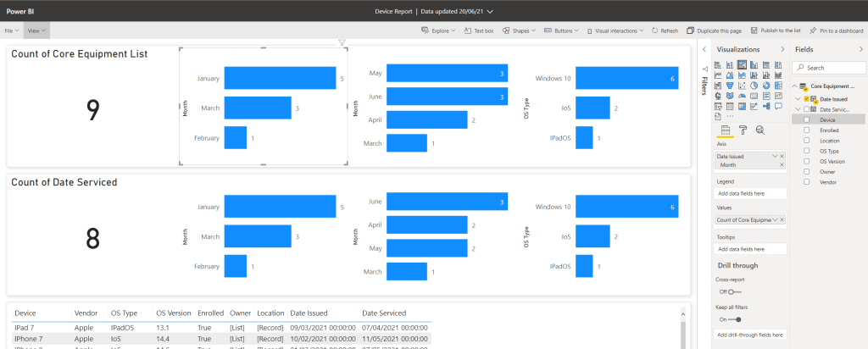
Task: Open the File menu
Action: pos(12,30)
